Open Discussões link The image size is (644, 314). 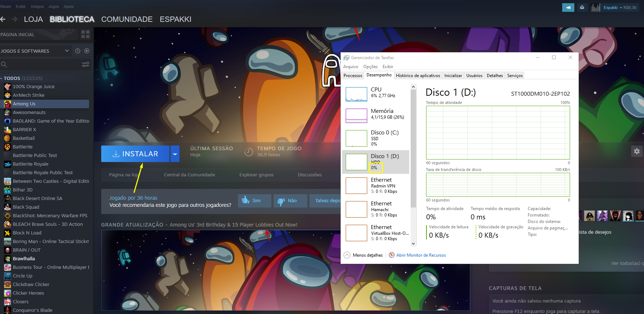point(310,175)
